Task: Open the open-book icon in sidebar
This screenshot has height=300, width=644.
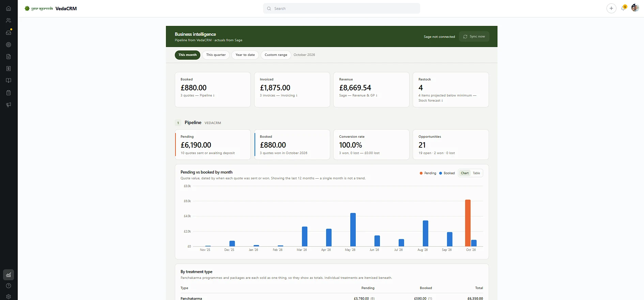Action: [9, 80]
